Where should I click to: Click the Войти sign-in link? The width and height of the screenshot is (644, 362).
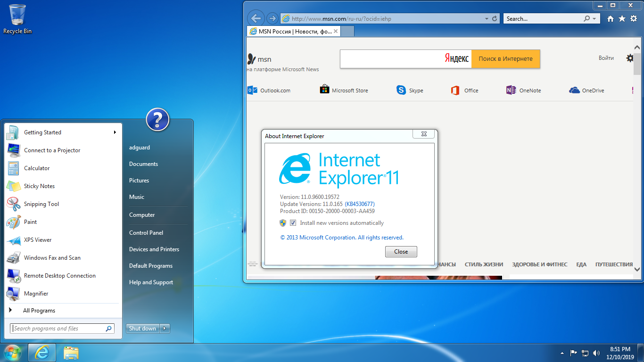coord(606,58)
